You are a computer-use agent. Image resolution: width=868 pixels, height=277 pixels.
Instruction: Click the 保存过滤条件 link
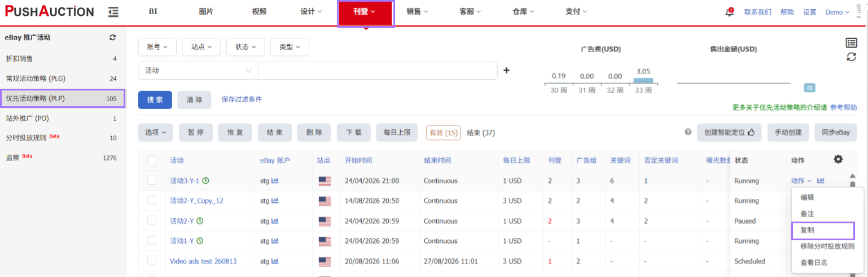point(242,99)
